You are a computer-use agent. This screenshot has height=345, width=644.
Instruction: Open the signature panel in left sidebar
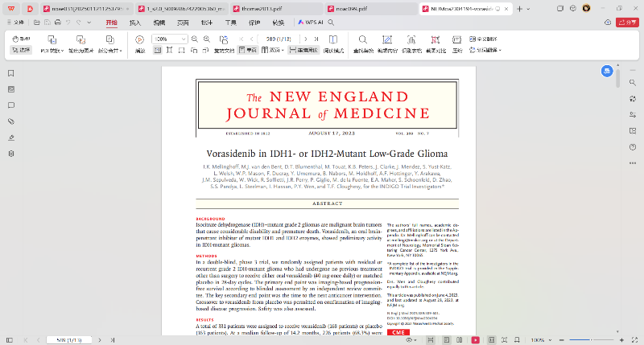[11, 138]
